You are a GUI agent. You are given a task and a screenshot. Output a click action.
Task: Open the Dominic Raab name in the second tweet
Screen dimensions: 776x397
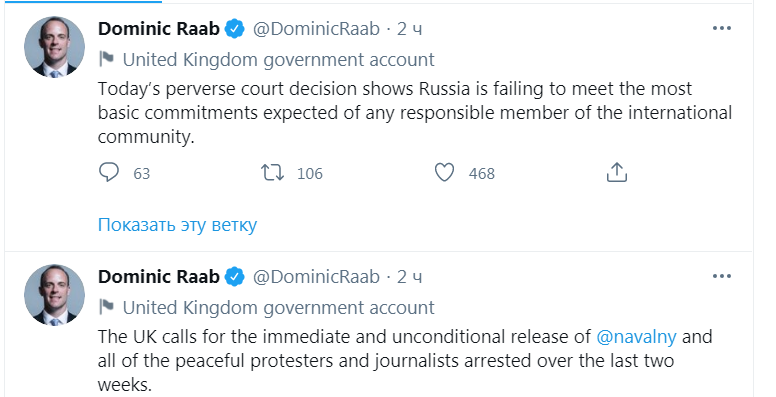tap(158, 277)
